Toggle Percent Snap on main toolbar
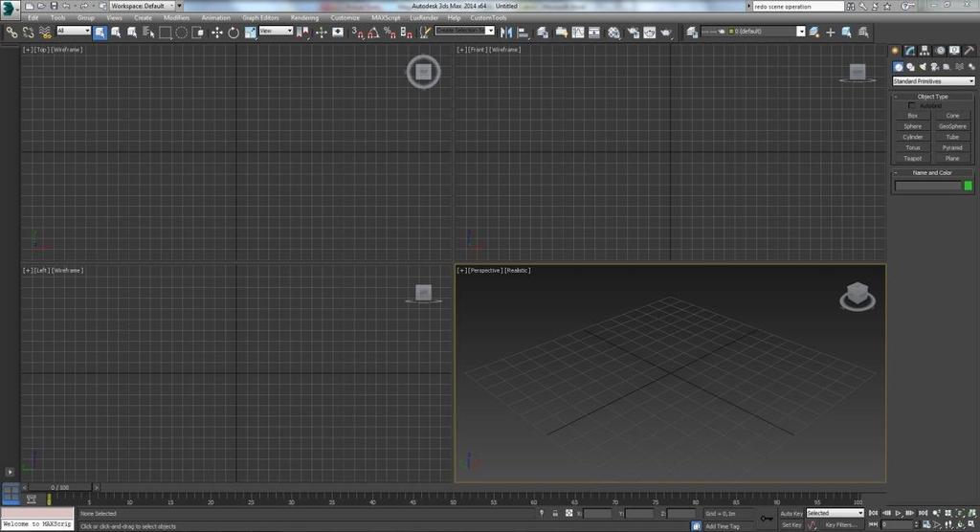The image size is (980, 532). click(390, 32)
